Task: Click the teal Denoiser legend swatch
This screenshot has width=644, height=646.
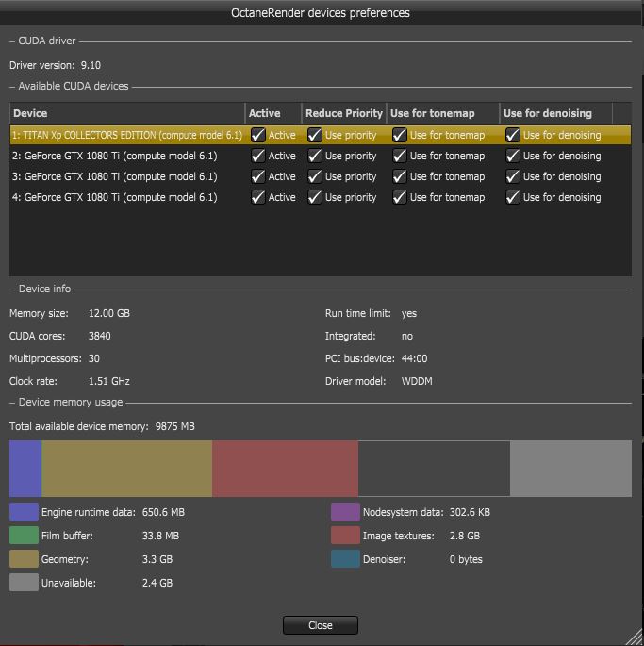Action: click(x=345, y=559)
